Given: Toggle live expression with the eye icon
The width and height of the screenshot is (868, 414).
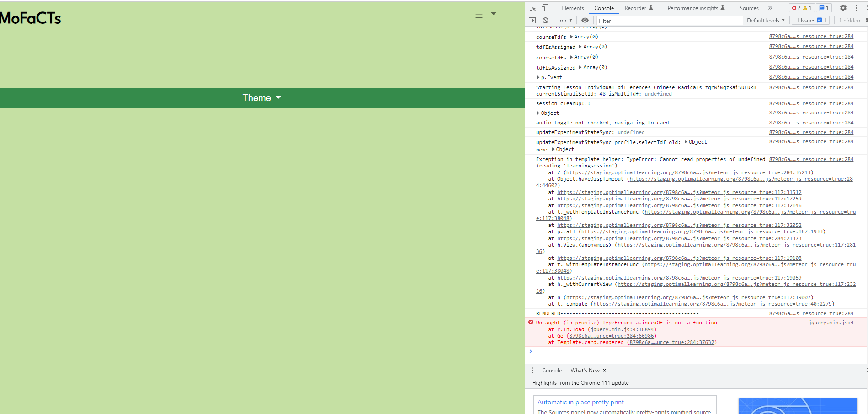Looking at the screenshot, I should [x=585, y=20].
